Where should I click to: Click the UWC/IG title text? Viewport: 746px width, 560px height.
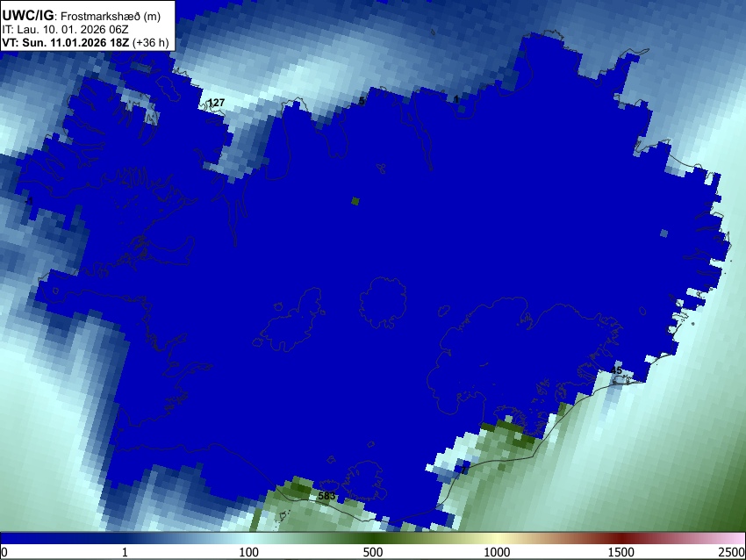click(28, 15)
